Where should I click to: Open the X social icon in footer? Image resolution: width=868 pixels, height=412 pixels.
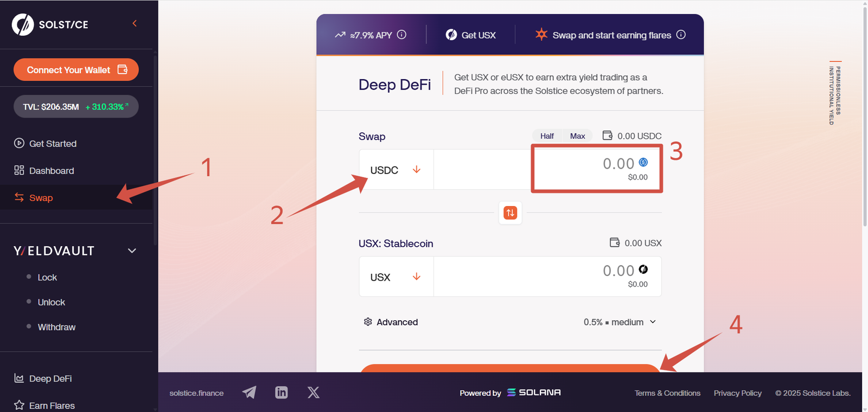tap(314, 392)
